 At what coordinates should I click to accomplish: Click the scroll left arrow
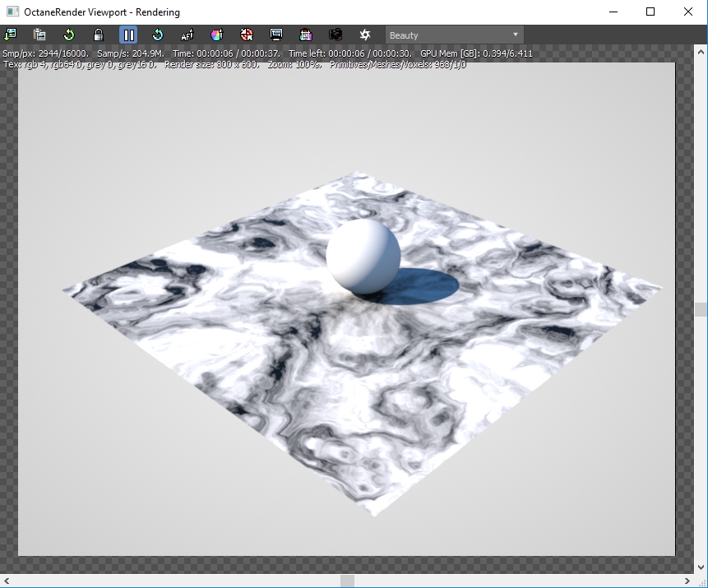(7, 581)
